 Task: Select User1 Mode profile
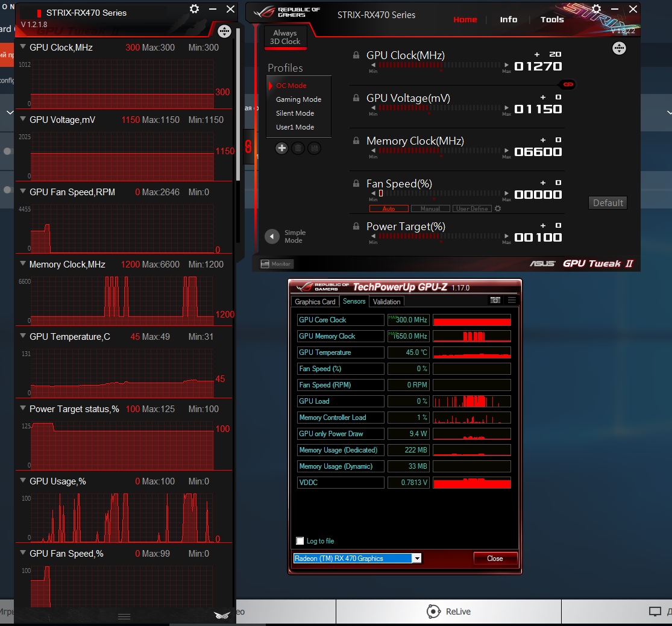click(x=295, y=127)
